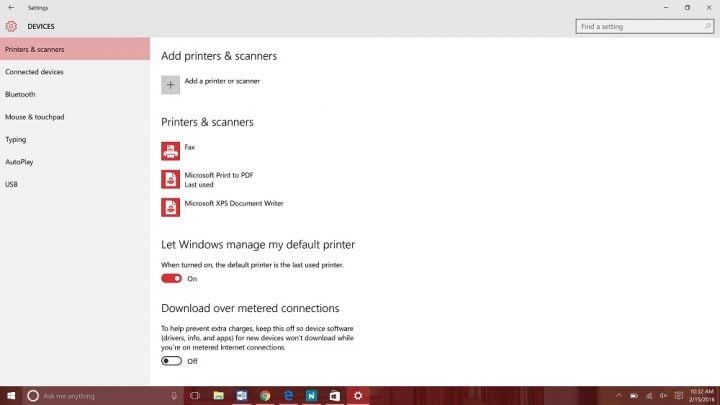Click the plus icon to add a printer
720x405 pixels.
click(x=170, y=85)
